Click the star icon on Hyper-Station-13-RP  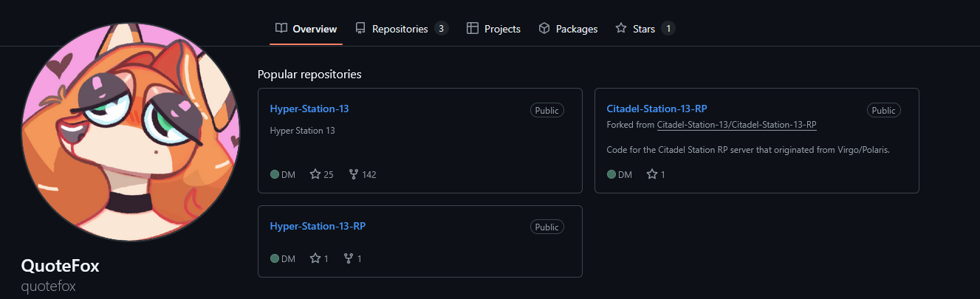pyautogui.click(x=315, y=259)
